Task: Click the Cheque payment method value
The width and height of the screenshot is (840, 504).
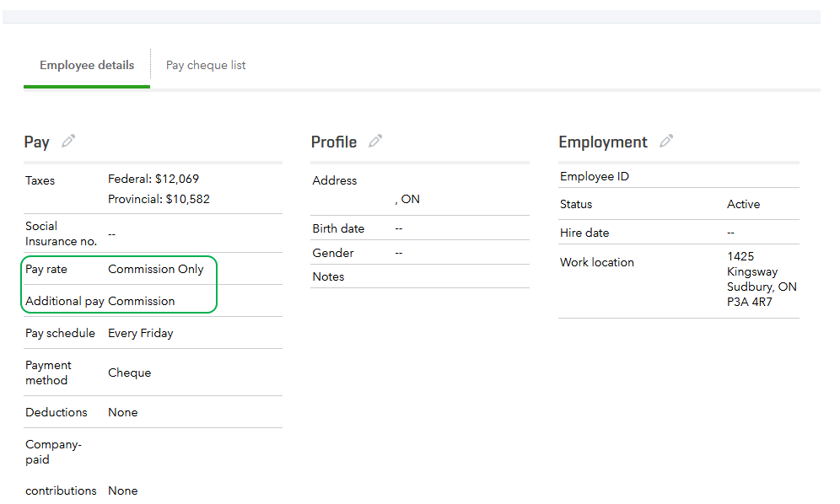Action: pyautogui.click(x=130, y=373)
